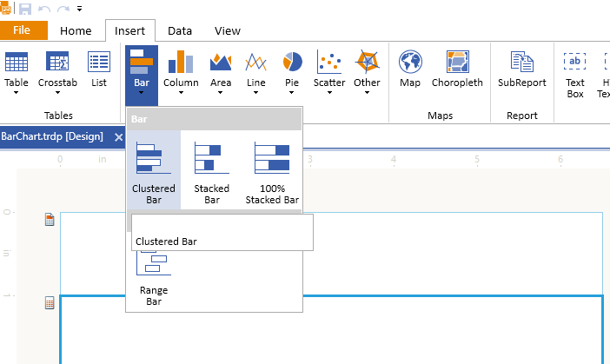The height and width of the screenshot is (364, 610).
Task: Click the Pie chart icon
Action: point(292,62)
